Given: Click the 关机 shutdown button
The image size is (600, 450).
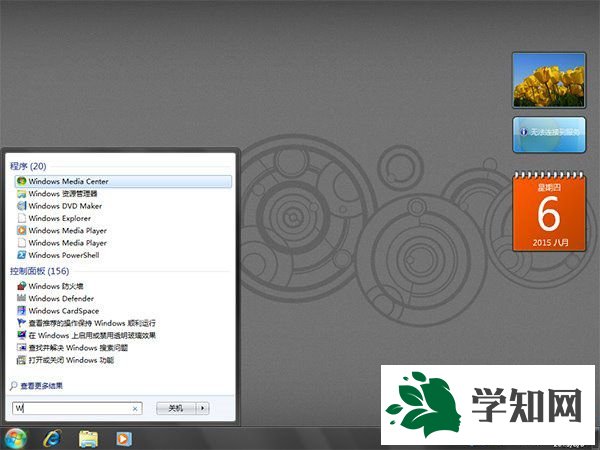Looking at the screenshot, I should (176, 408).
